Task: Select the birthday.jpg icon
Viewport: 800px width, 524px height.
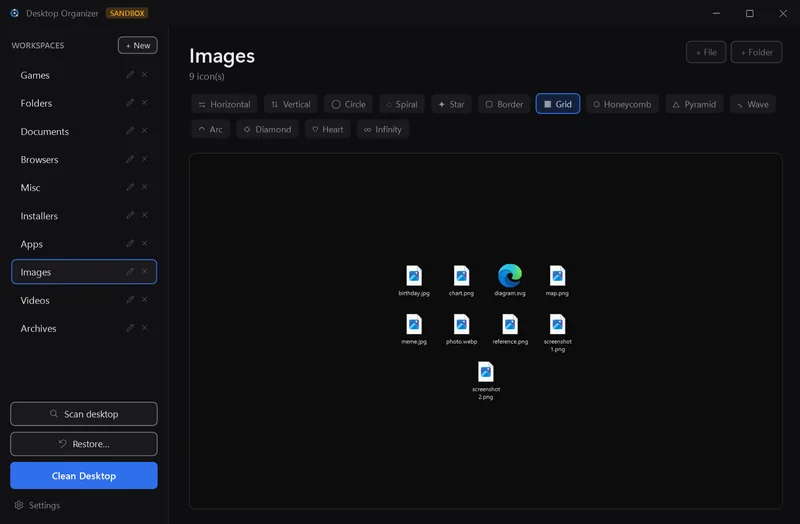Action: 414,280
